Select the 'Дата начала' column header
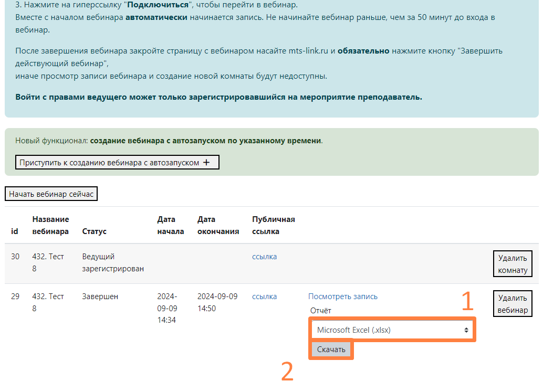 tap(170, 225)
